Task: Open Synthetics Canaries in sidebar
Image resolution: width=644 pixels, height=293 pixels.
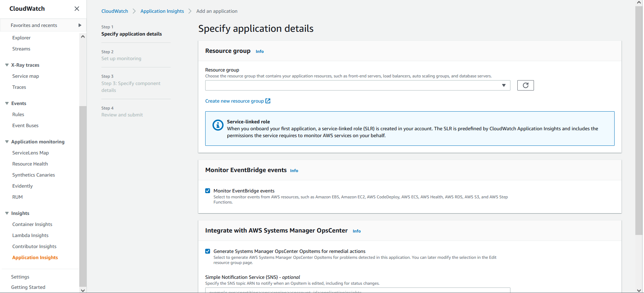Action: click(x=34, y=175)
